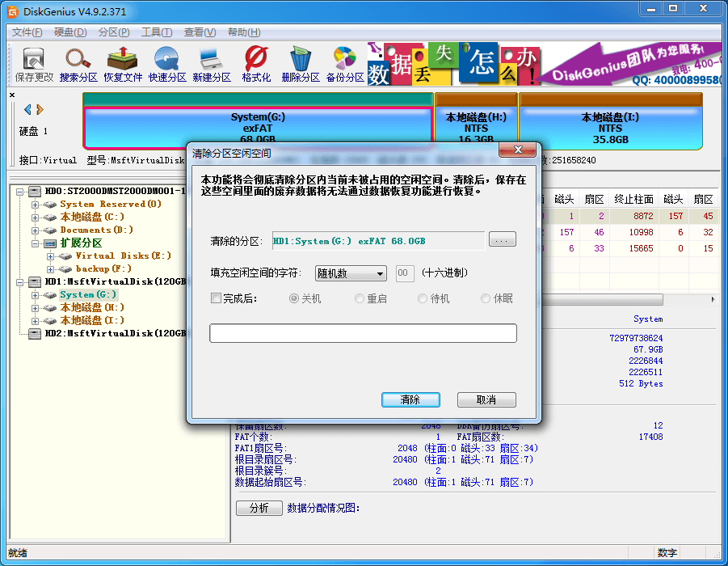
Task: Expand the System(G:) tree node
Action: pyautogui.click(x=36, y=295)
